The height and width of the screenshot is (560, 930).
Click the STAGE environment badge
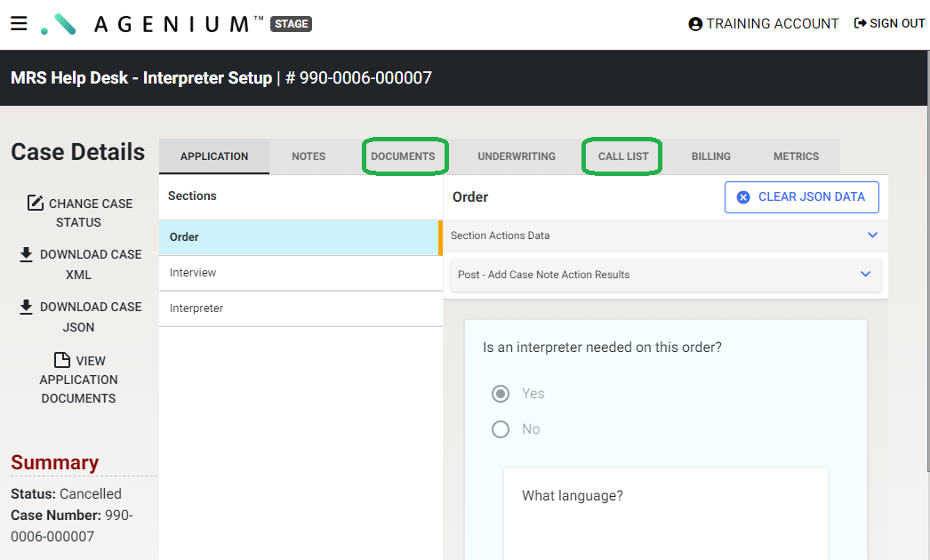292,24
